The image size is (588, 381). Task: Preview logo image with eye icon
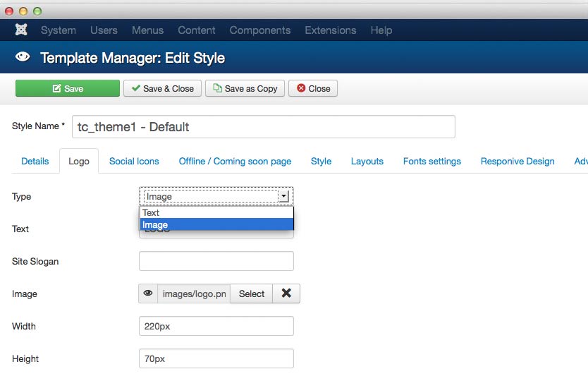(x=148, y=294)
